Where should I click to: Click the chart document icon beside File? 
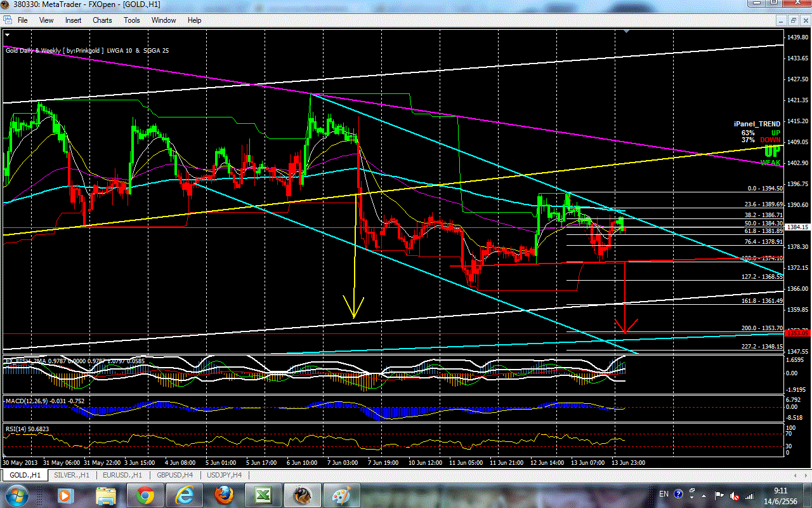pos(8,20)
